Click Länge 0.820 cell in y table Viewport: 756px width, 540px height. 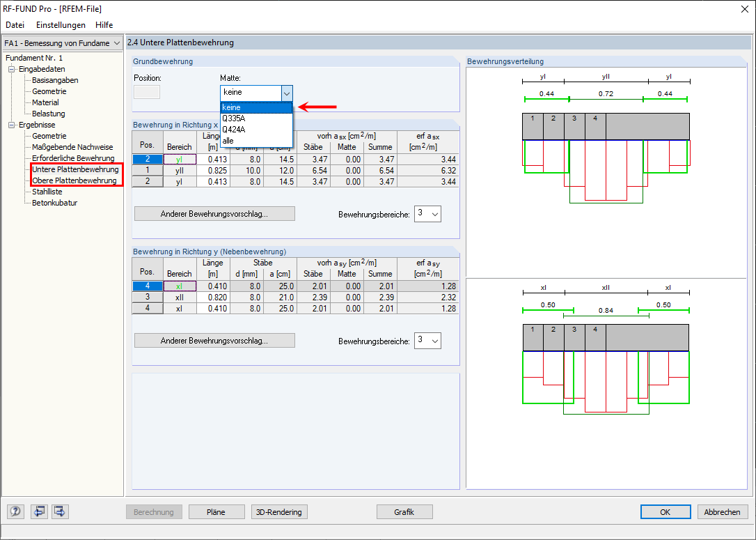(212, 298)
